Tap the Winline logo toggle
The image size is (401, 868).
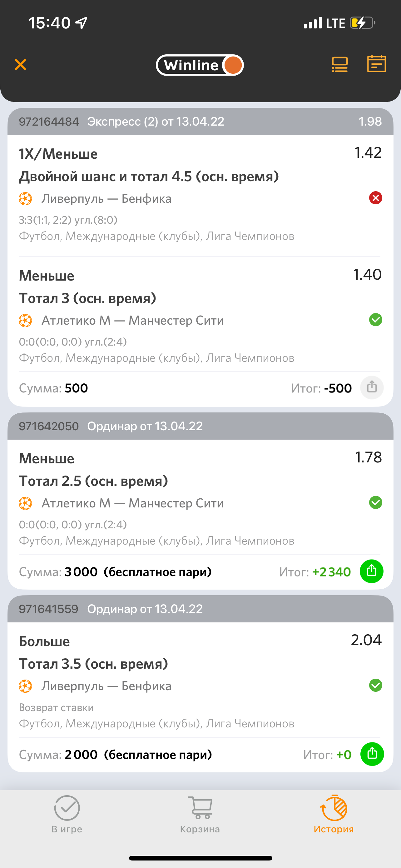[200, 65]
